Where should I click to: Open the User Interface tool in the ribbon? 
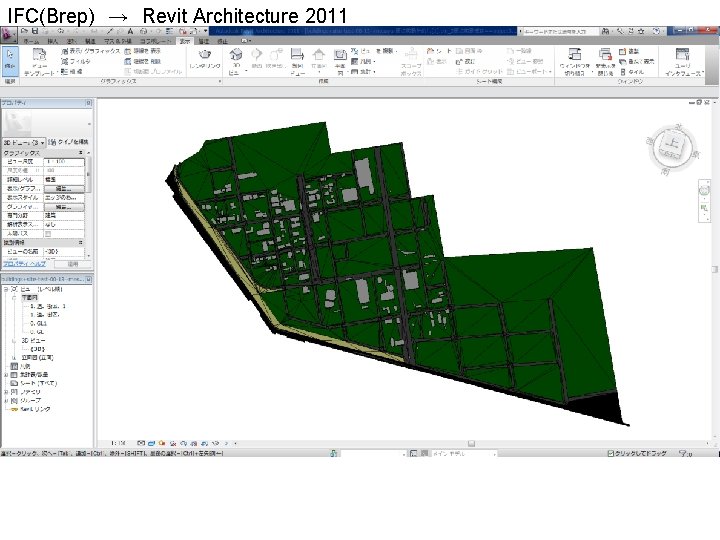[683, 61]
